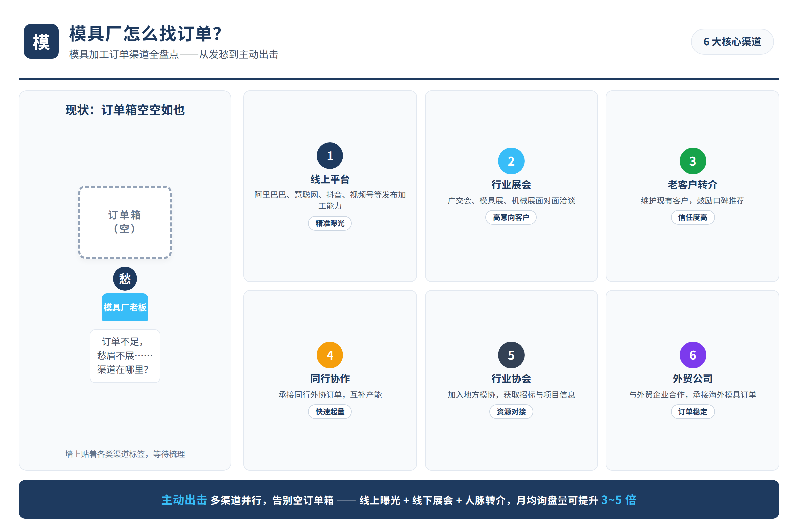This screenshot has width=798, height=532.
Task: Click the 3~5 倍 text in footer
Action: pyautogui.click(x=618, y=500)
